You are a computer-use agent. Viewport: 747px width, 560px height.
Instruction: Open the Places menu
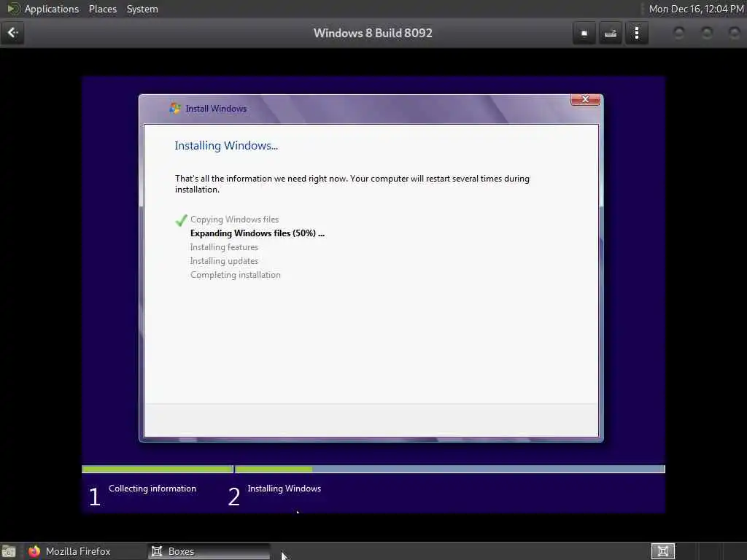pos(102,9)
